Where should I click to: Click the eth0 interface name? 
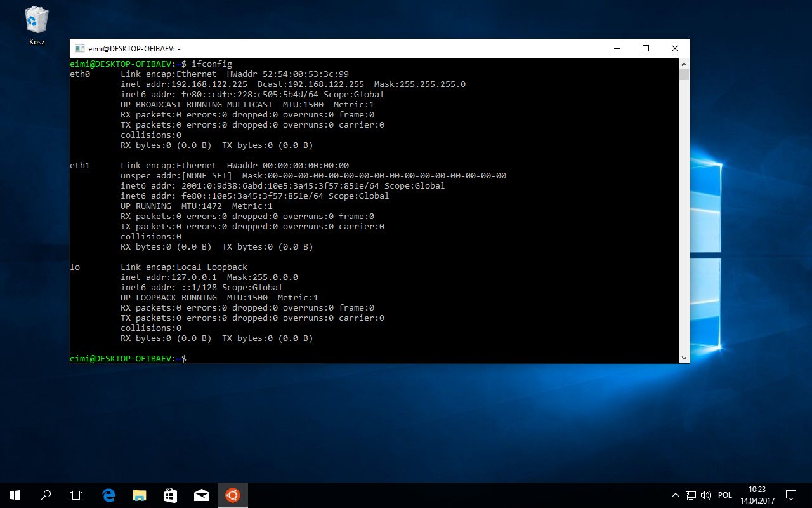80,74
